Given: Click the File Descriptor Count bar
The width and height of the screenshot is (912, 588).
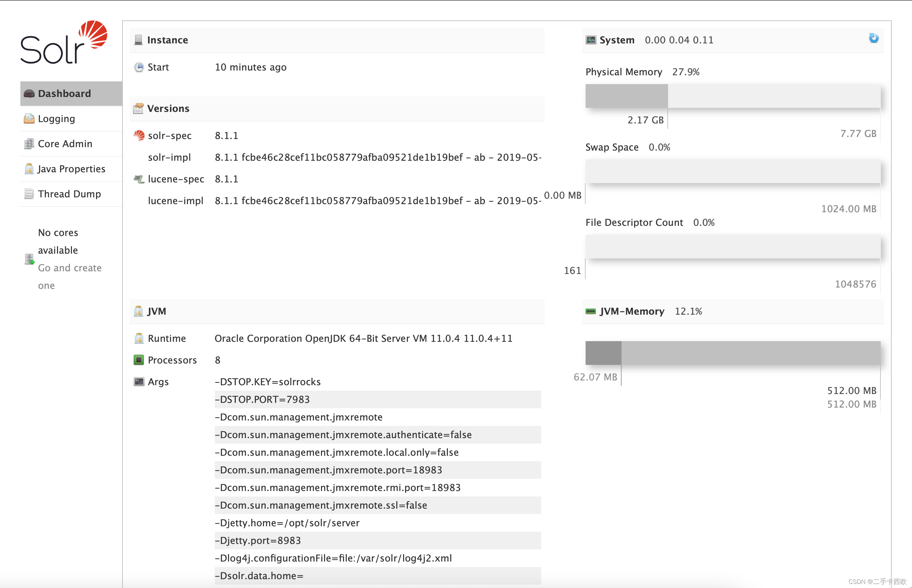Looking at the screenshot, I should [x=733, y=246].
